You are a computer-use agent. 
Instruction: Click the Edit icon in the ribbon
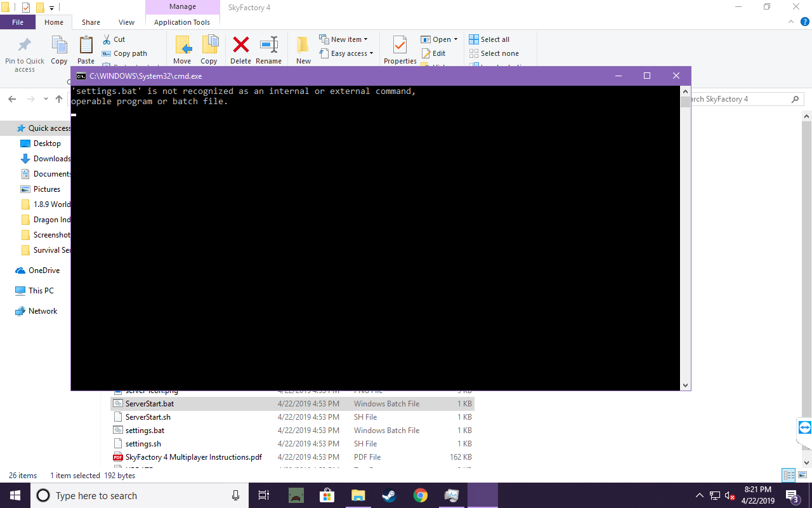[x=426, y=53]
